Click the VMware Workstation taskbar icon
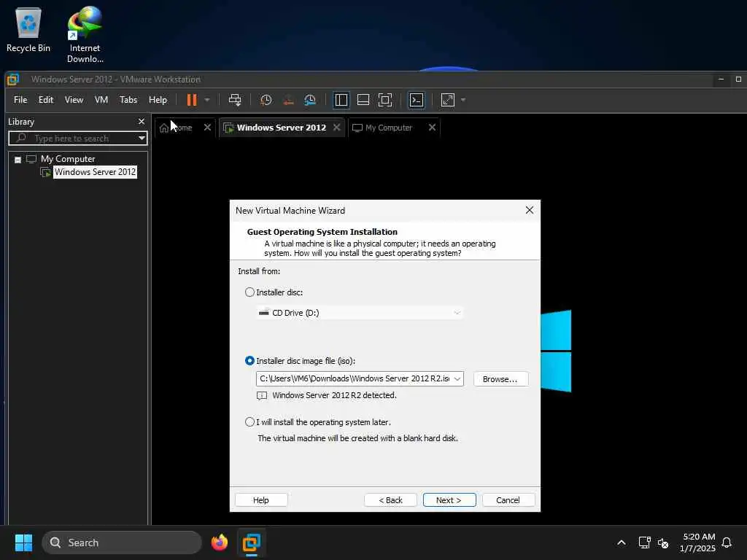Viewport: 747px width, 560px height. (251, 542)
